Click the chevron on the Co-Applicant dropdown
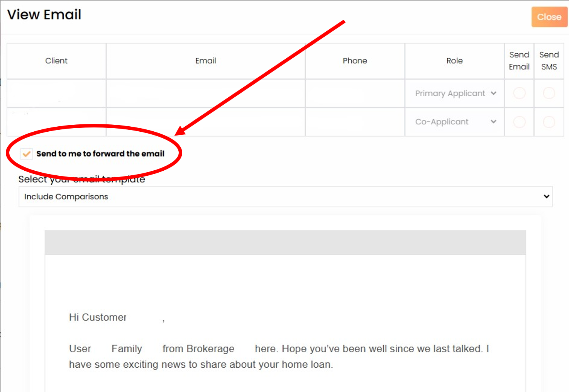 tap(494, 122)
